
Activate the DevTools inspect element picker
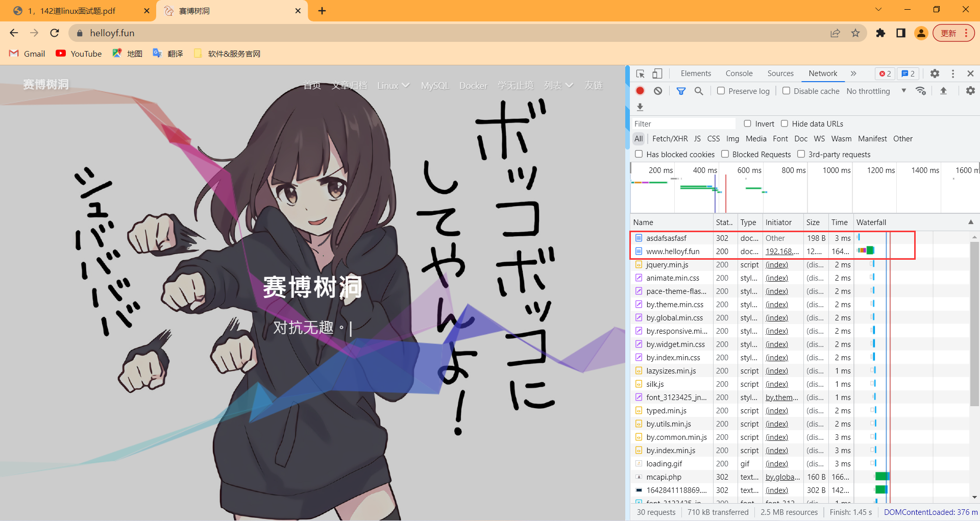pyautogui.click(x=640, y=73)
